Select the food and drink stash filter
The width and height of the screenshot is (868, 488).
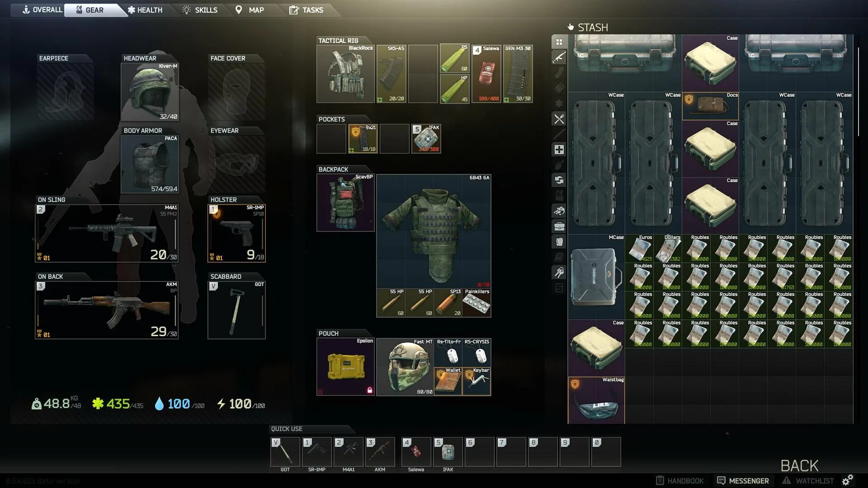(559, 119)
